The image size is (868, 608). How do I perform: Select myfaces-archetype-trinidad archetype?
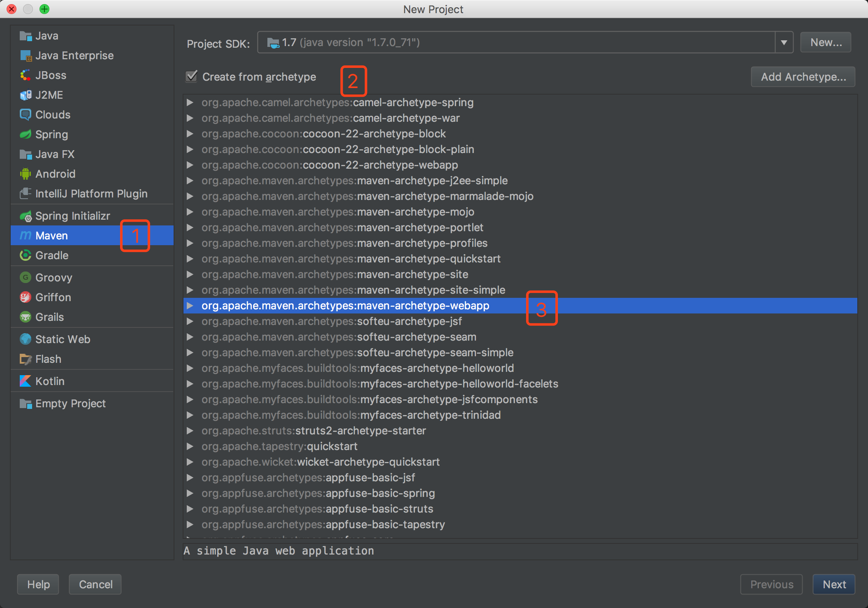(x=351, y=415)
